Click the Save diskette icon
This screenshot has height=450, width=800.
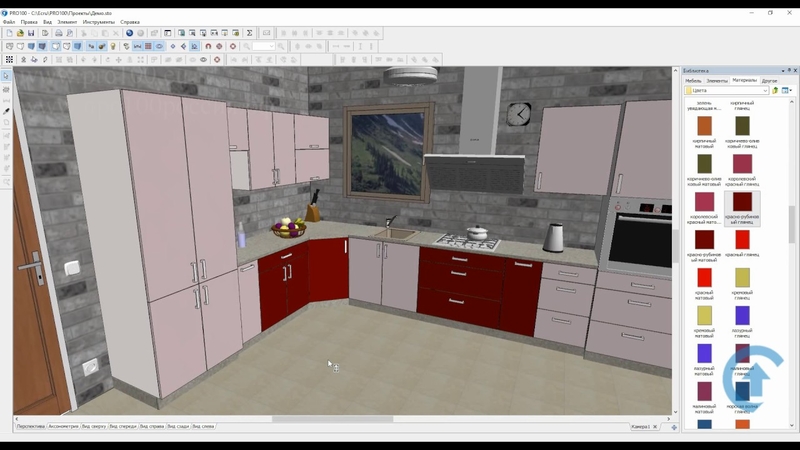click(33, 32)
